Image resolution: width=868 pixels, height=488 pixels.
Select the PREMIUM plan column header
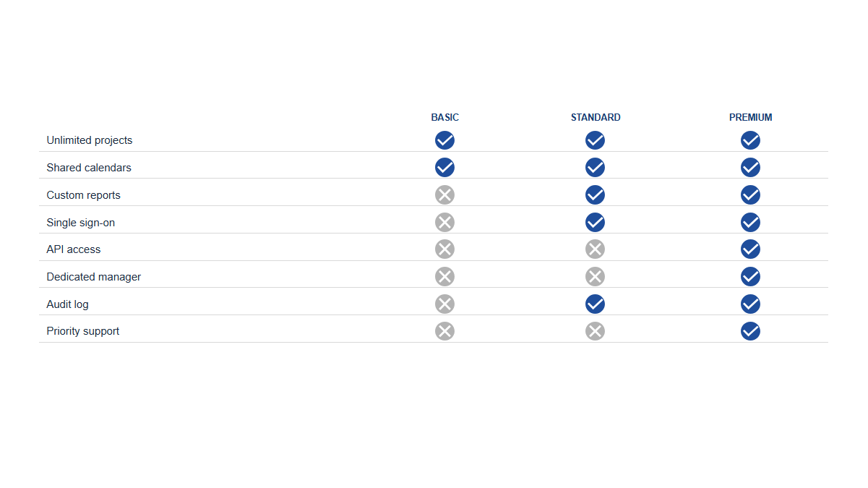(750, 117)
